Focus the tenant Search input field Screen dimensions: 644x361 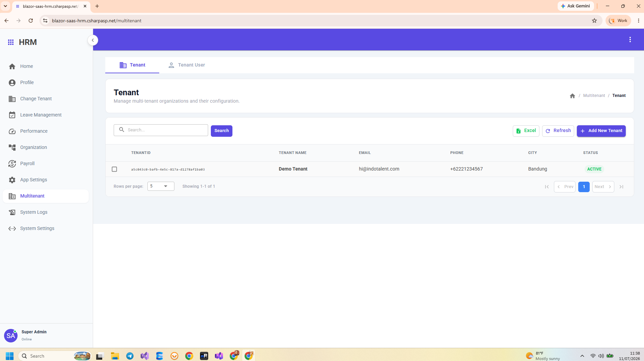[x=161, y=130]
